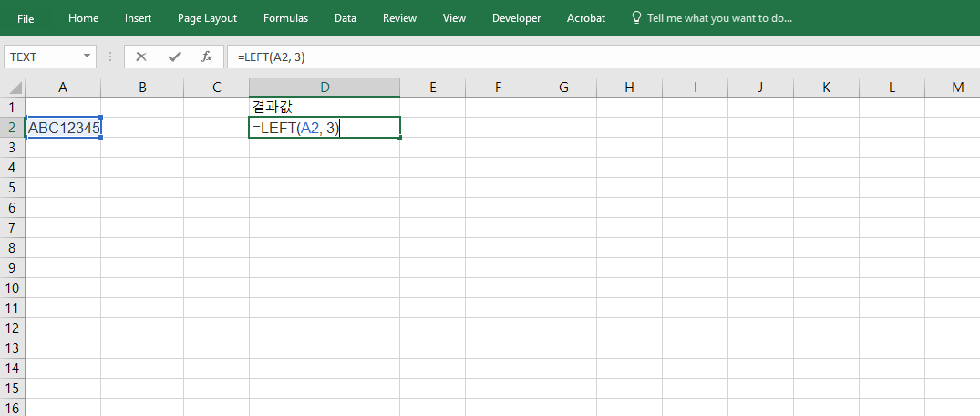Viewport: 980px width, 416px height.
Task: Confirm the formula with the checkmark icon
Action: coord(174,57)
